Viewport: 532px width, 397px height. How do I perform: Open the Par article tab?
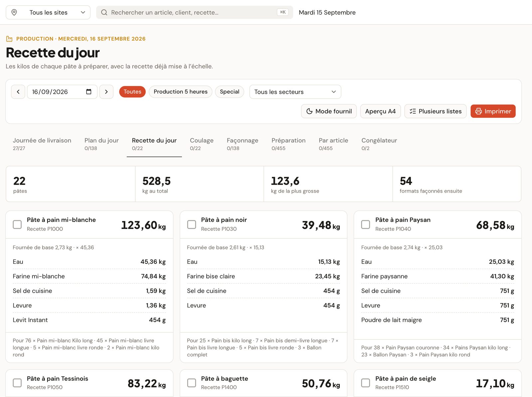333,144
